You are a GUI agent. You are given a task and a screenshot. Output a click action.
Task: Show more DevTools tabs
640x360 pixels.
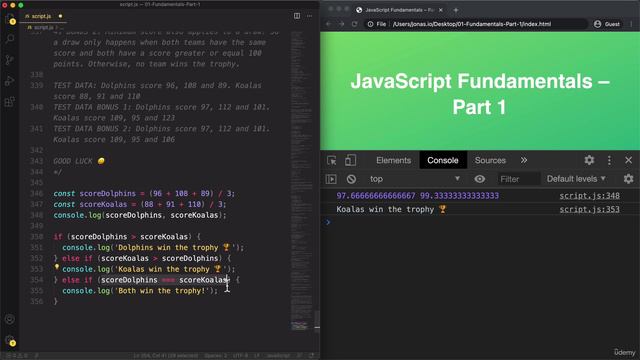coord(524,160)
